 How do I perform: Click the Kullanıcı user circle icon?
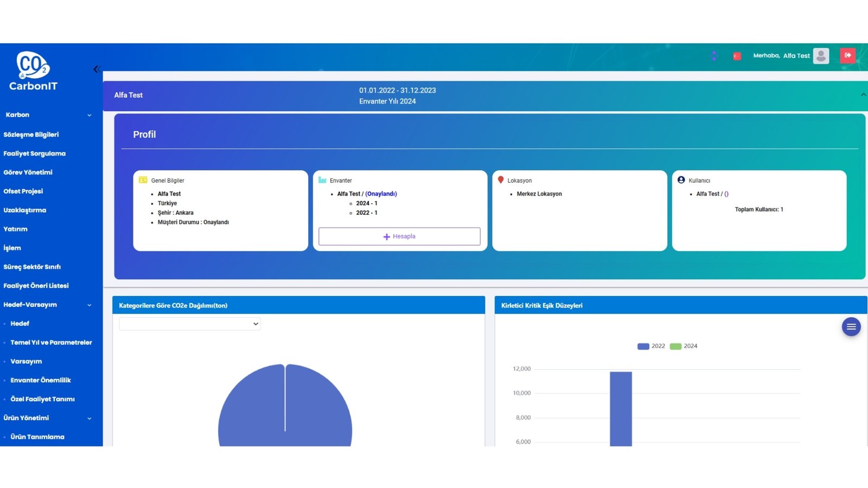click(x=681, y=180)
